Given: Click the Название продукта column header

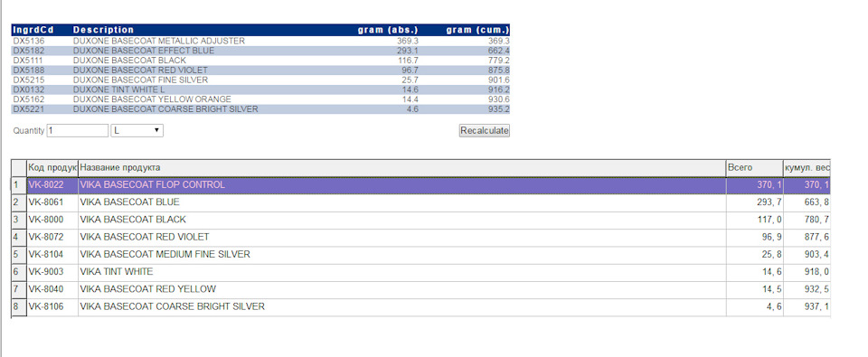Looking at the screenshot, I should pyautogui.click(x=401, y=168).
